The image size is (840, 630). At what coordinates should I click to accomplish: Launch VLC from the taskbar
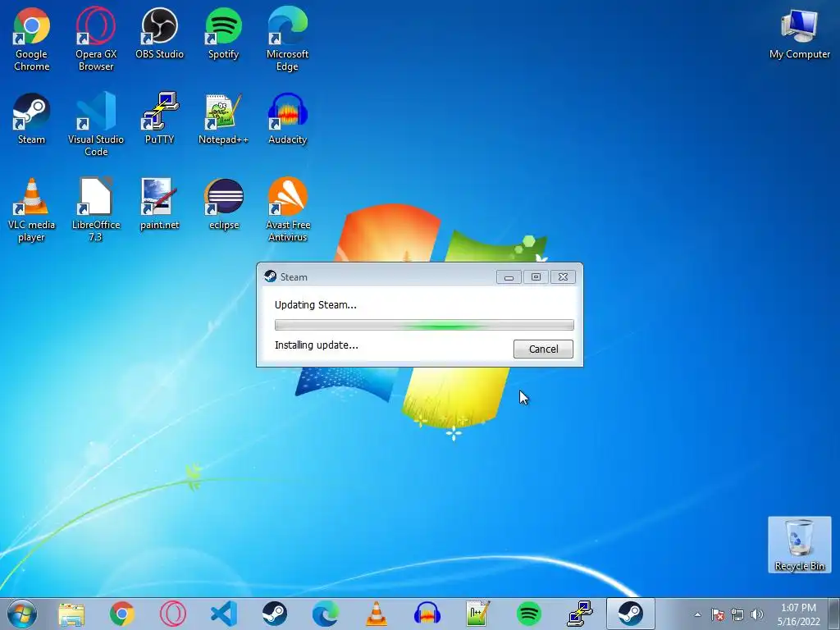(376, 614)
